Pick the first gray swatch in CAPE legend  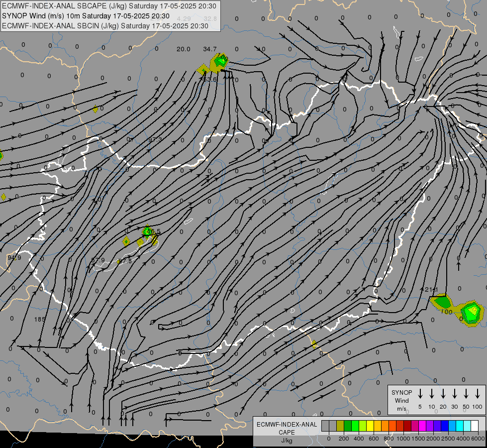(x=325, y=426)
